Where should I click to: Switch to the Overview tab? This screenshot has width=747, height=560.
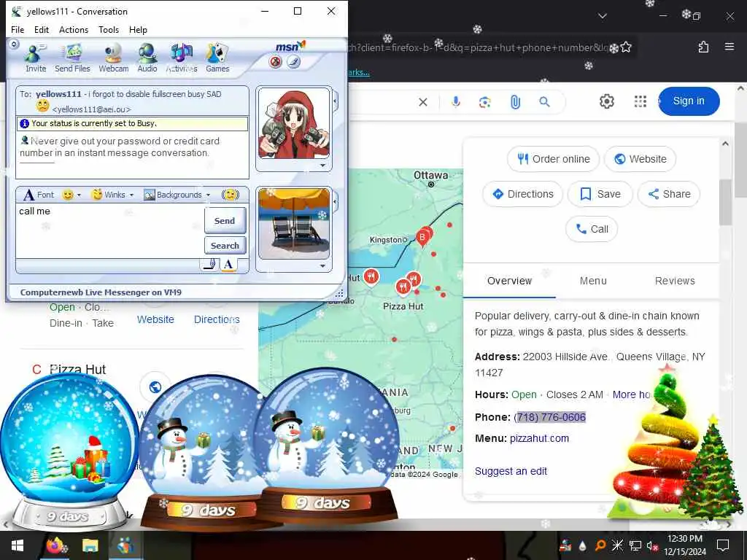click(x=509, y=281)
